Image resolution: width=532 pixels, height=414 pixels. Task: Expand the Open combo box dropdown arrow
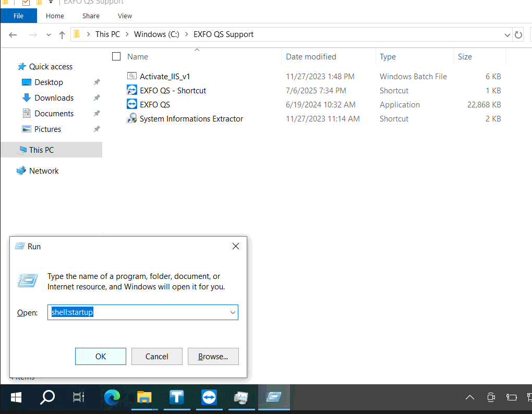coord(233,312)
